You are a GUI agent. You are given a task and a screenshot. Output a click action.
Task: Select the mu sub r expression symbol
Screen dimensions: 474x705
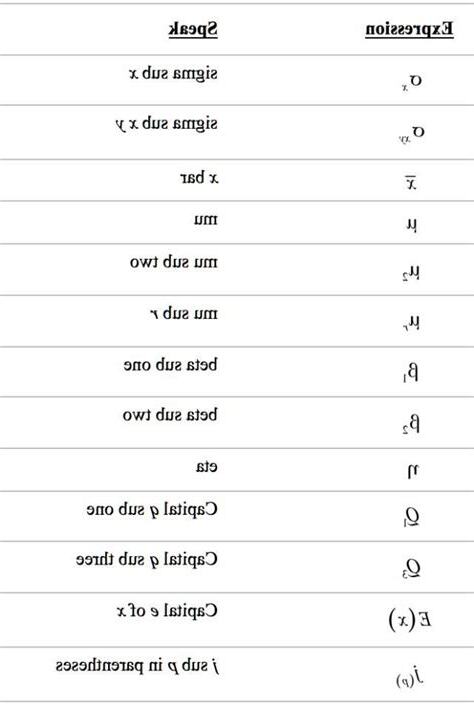(411, 323)
